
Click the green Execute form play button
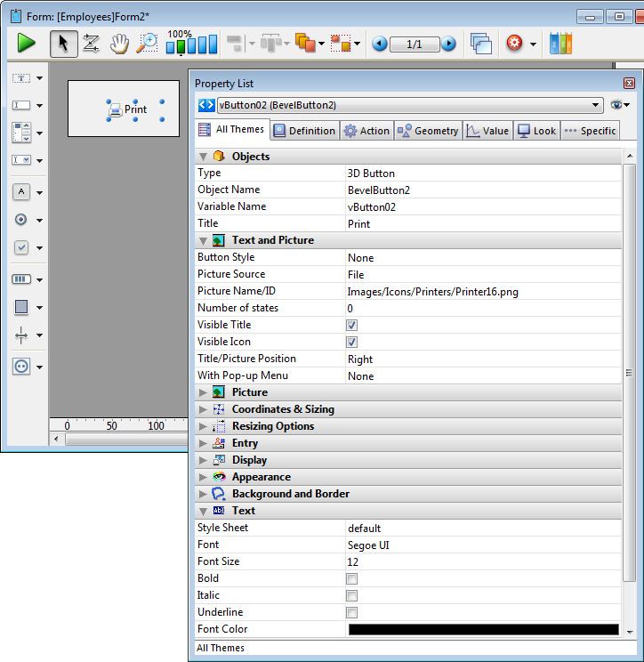coord(27,44)
